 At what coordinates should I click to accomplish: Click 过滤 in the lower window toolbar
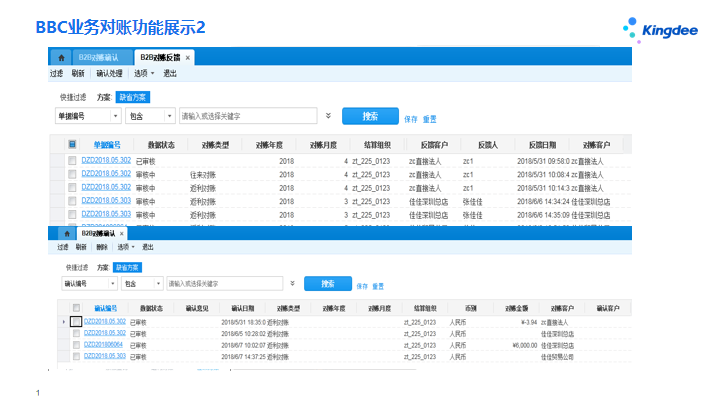(62, 247)
